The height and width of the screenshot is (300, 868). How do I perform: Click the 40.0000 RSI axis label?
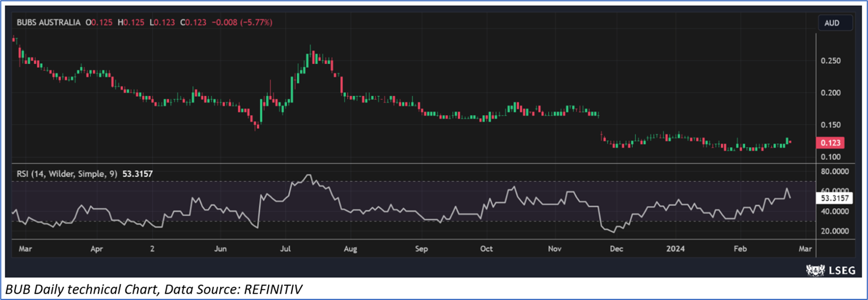(835, 212)
